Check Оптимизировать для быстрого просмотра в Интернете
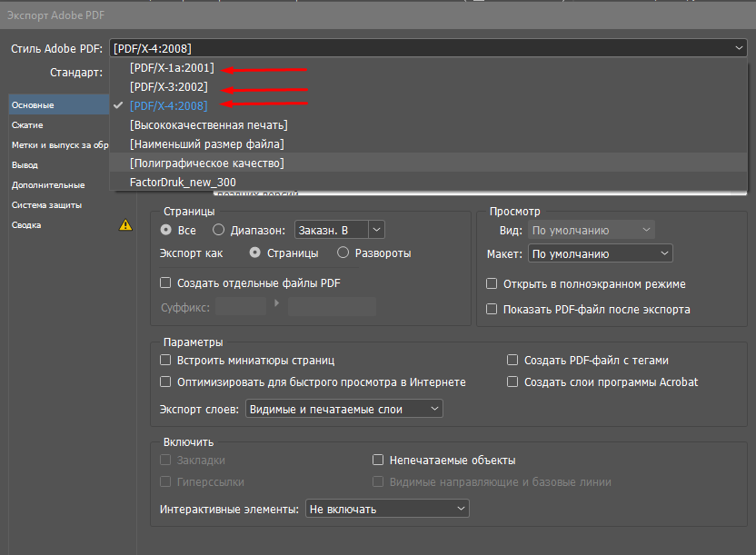The image size is (756, 555). click(x=165, y=382)
